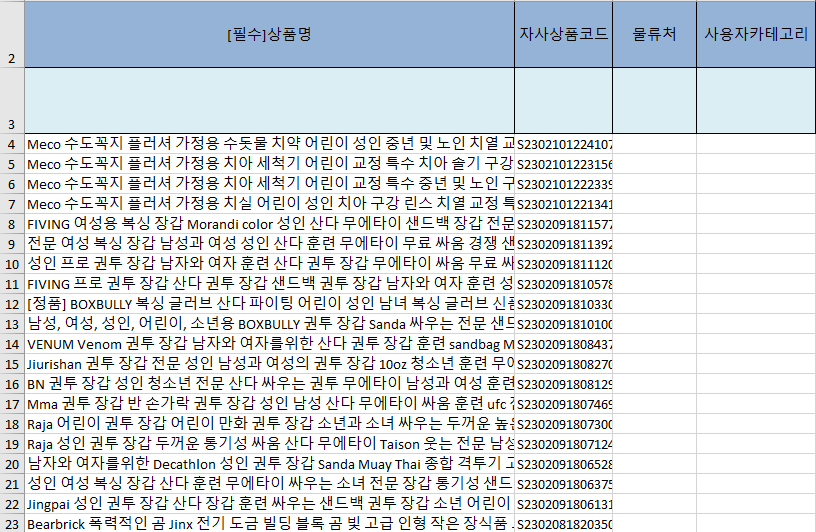Select row header 2

[12, 34]
